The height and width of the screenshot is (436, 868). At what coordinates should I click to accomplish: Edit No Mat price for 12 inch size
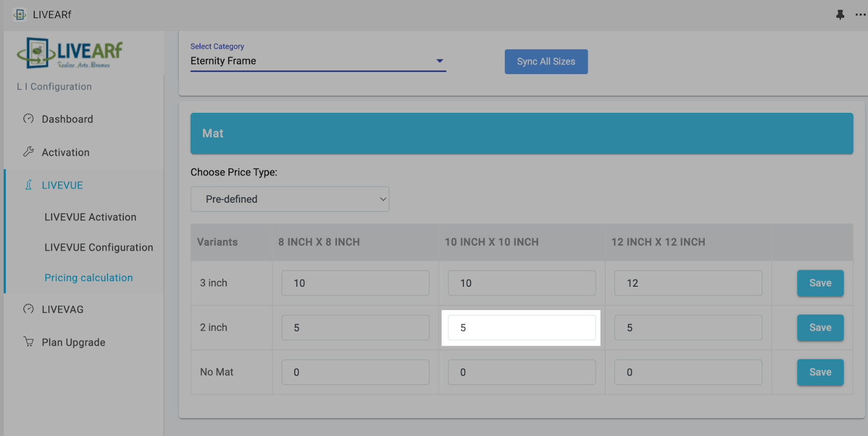pos(688,372)
